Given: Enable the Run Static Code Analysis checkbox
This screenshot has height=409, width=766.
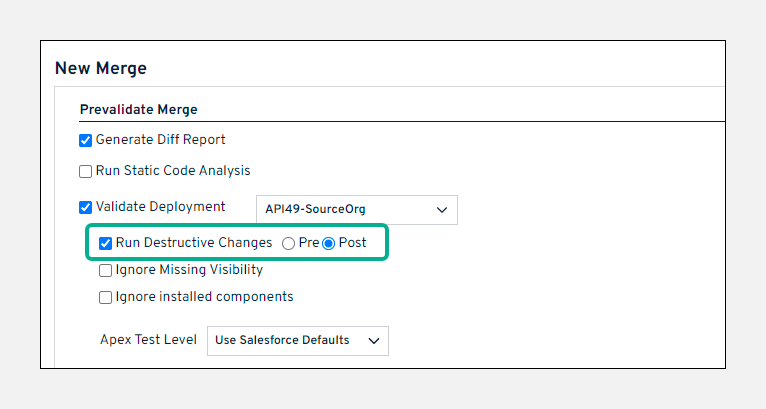Looking at the screenshot, I should pyautogui.click(x=85, y=171).
